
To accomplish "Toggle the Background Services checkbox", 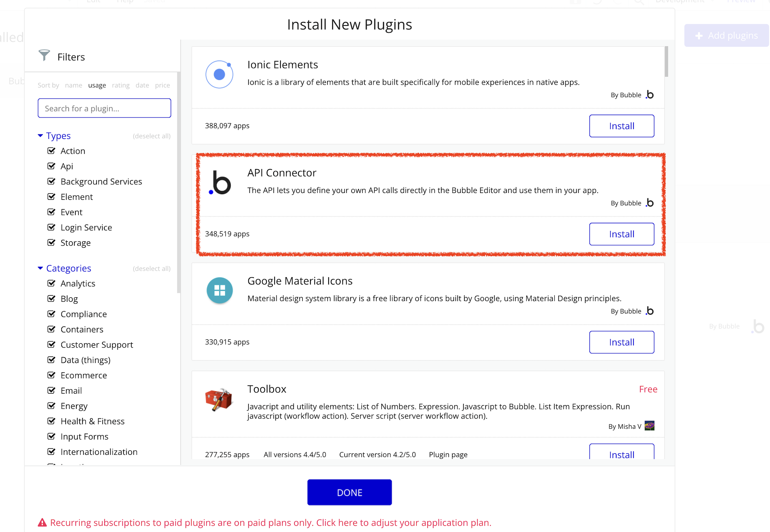I will coord(51,181).
